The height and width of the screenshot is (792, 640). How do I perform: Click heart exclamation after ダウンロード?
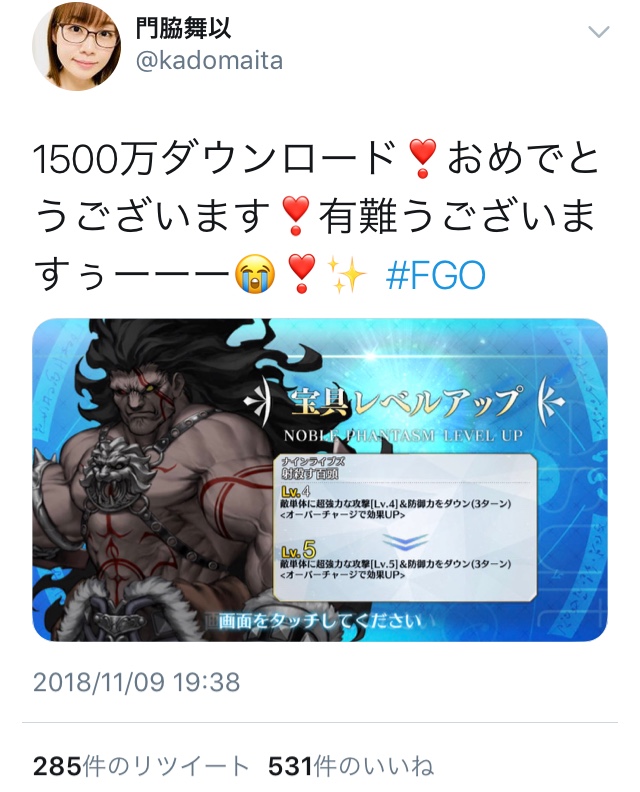[422, 158]
